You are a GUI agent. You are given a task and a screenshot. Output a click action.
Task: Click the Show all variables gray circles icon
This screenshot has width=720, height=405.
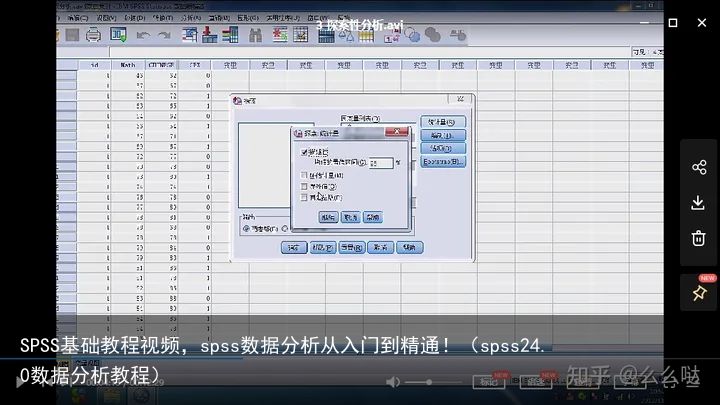(433, 35)
